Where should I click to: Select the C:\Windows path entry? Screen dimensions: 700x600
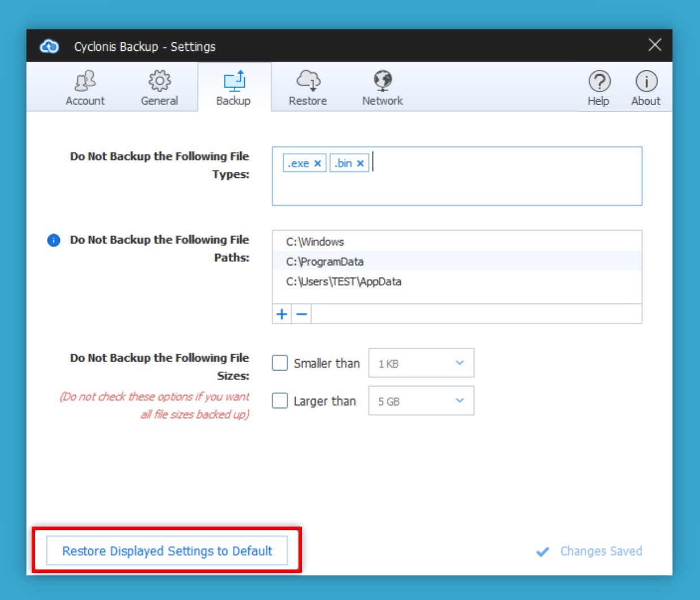tap(315, 242)
